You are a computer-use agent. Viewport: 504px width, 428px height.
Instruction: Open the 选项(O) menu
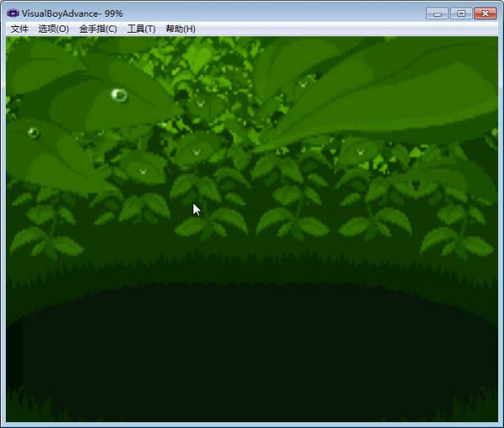point(54,29)
